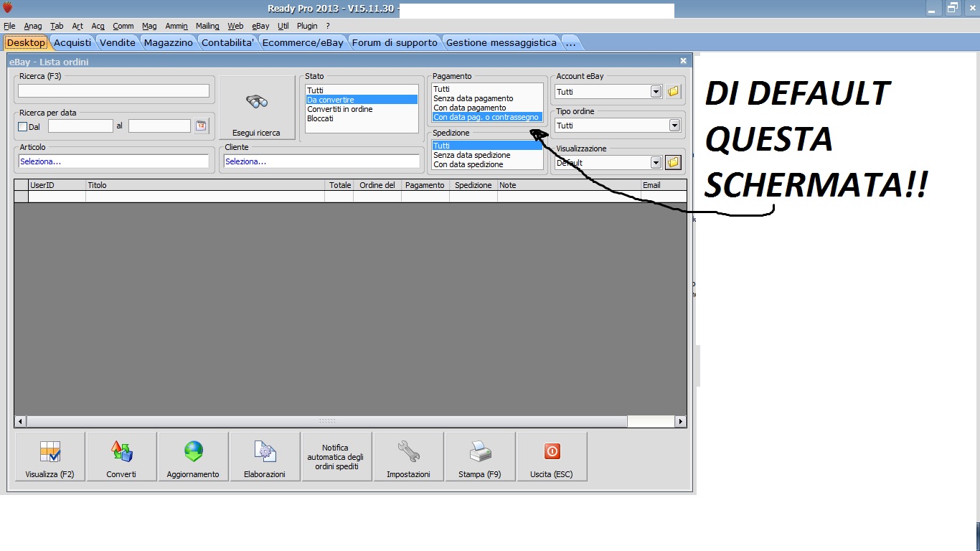
Task: Click the folder icon beside Account eBay
Action: pos(673,92)
